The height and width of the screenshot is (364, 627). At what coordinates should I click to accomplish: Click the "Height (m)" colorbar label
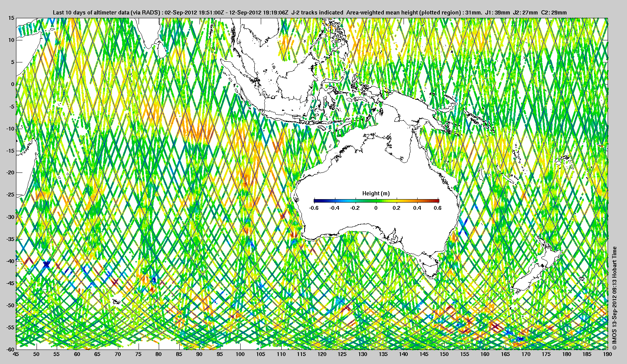coord(376,193)
